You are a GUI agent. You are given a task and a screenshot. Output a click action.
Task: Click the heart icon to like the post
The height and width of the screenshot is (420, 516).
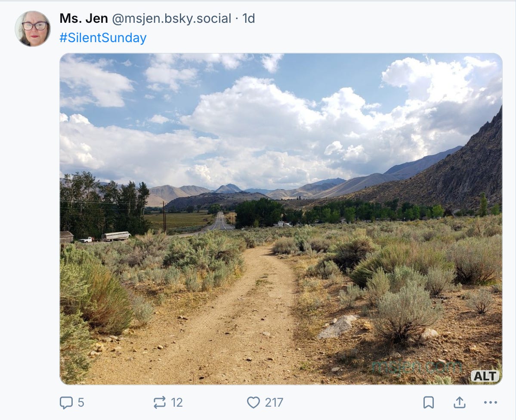[x=253, y=403]
